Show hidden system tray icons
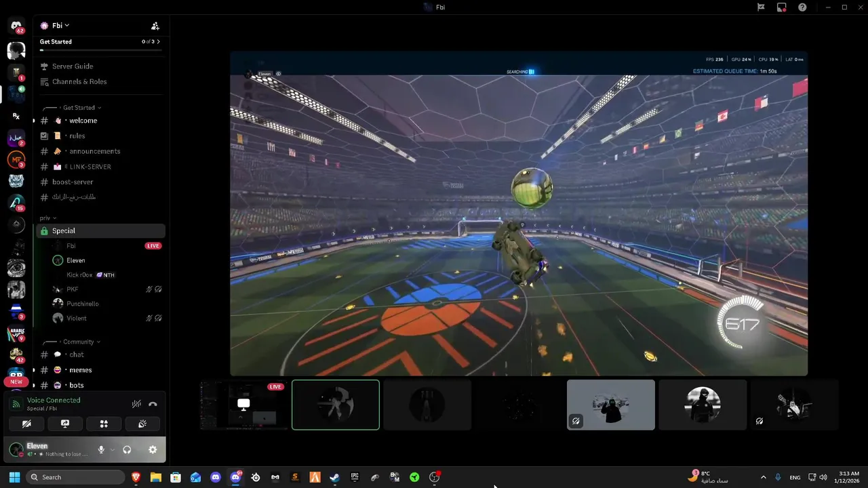This screenshot has height=488, width=868. pos(763,477)
